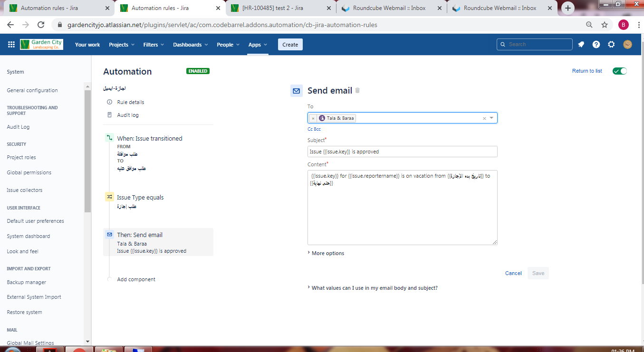644x352 pixels.
Task: Open the Apps dropdown menu
Action: click(258, 45)
